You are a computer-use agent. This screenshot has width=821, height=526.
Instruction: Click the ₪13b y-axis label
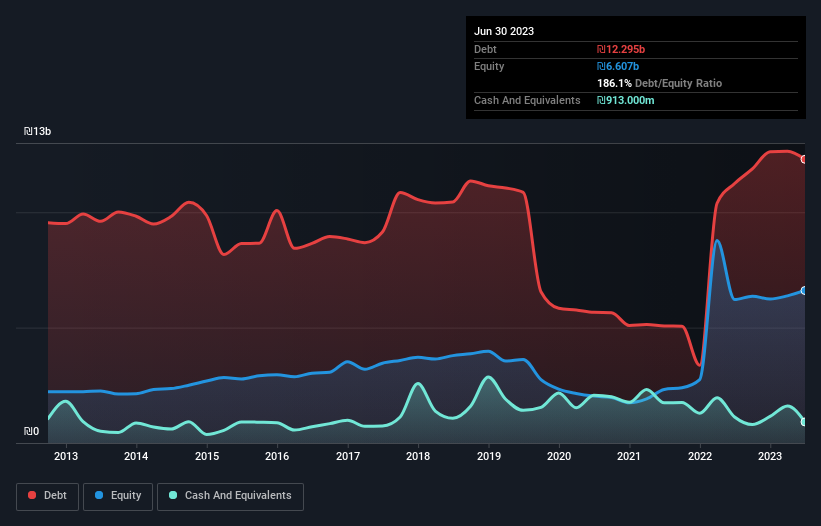[x=37, y=131]
